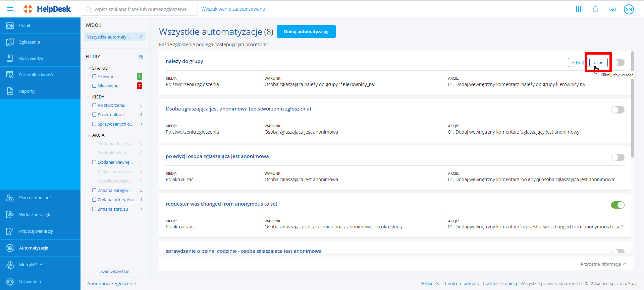The image size is (644, 290).
Task: Open the hamburger menu icon
Action: [10, 9]
